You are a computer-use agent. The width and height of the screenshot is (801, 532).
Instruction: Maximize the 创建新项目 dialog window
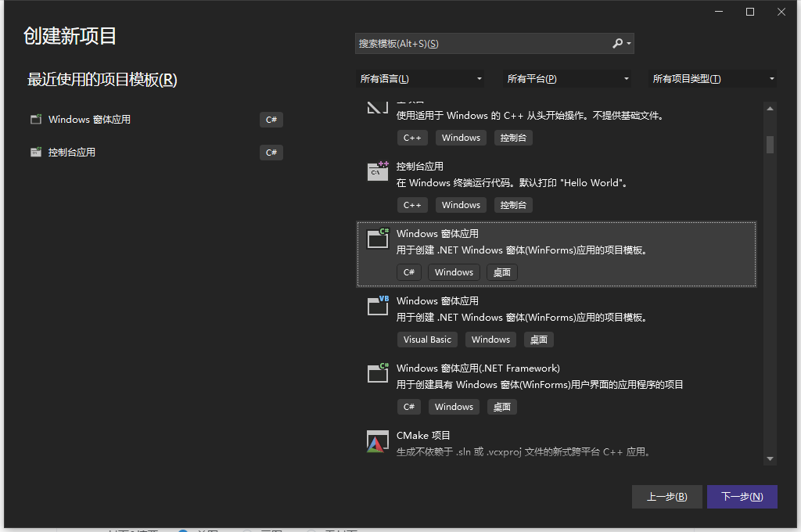[x=750, y=12]
